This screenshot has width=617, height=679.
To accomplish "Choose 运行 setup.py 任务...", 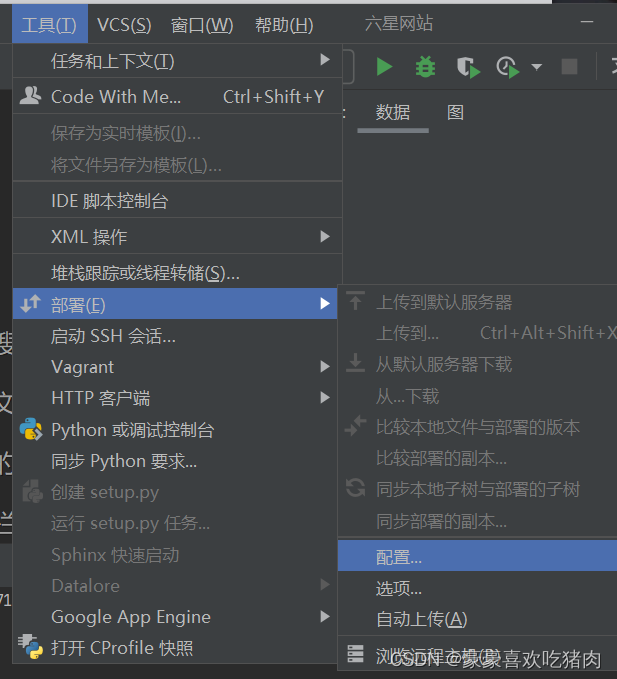I will [x=175, y=523].
